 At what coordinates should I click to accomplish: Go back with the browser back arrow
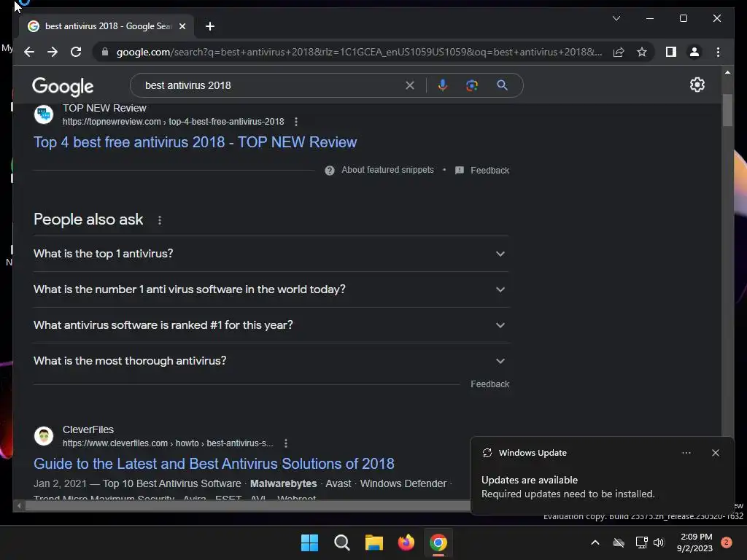pyautogui.click(x=29, y=52)
